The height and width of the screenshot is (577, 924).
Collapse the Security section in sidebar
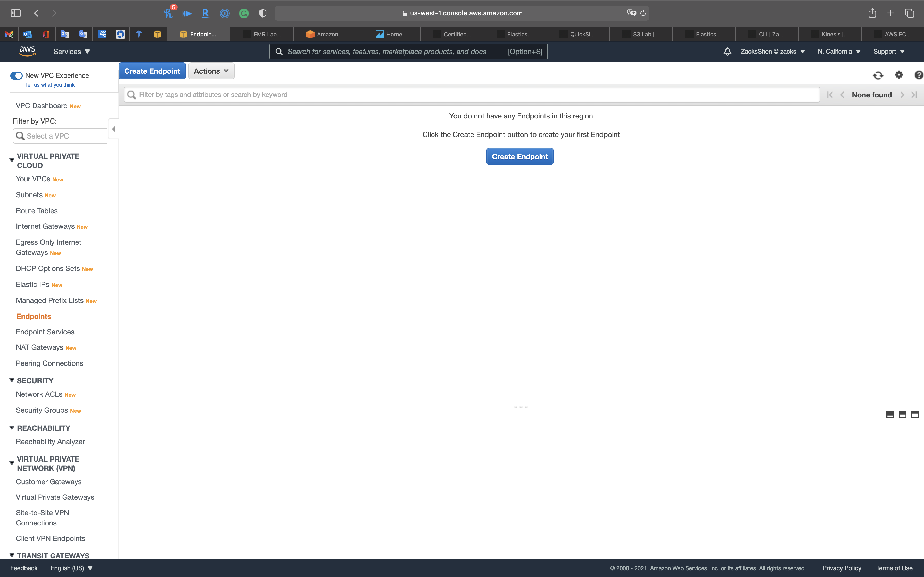[12, 380]
